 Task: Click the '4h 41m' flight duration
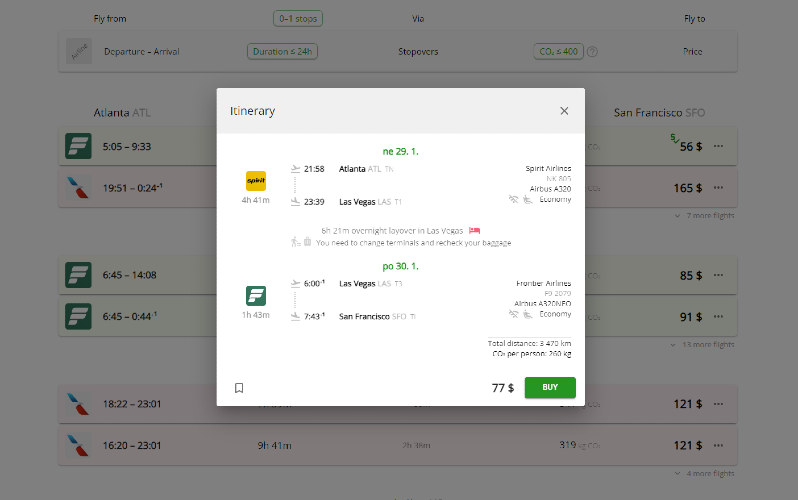[x=255, y=200]
